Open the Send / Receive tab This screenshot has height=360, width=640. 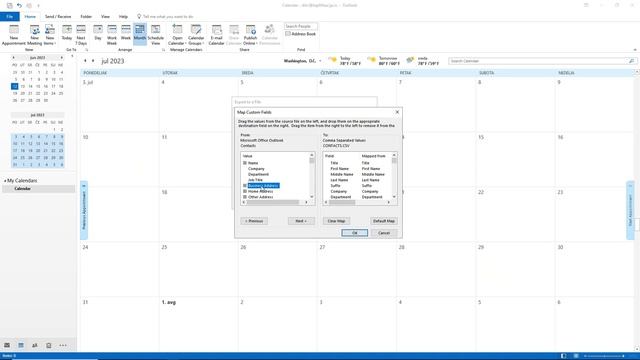tap(58, 16)
